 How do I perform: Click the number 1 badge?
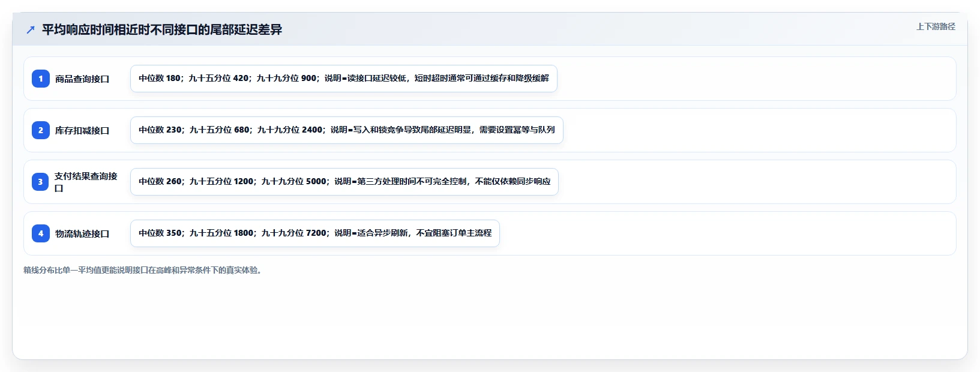point(41,79)
